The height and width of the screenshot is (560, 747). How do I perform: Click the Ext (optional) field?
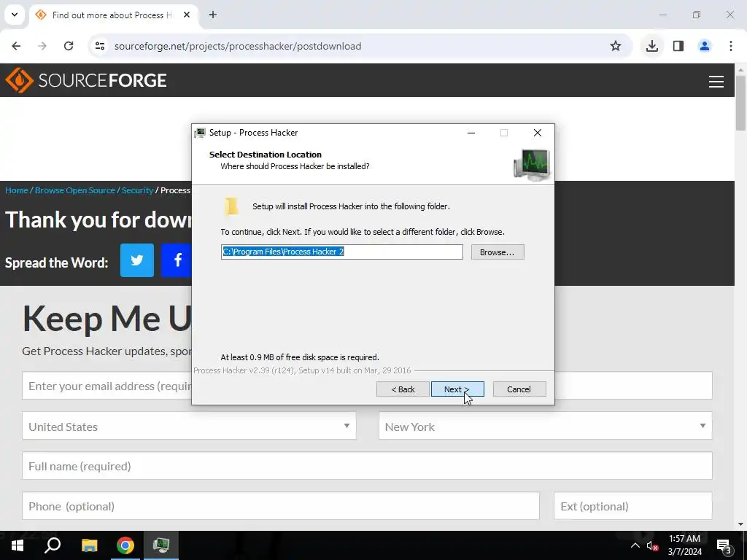click(x=633, y=506)
